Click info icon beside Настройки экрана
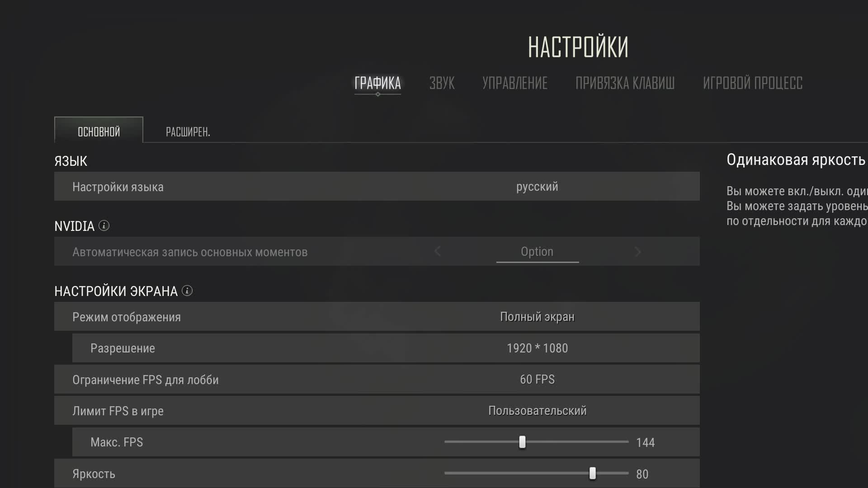 [x=187, y=291]
